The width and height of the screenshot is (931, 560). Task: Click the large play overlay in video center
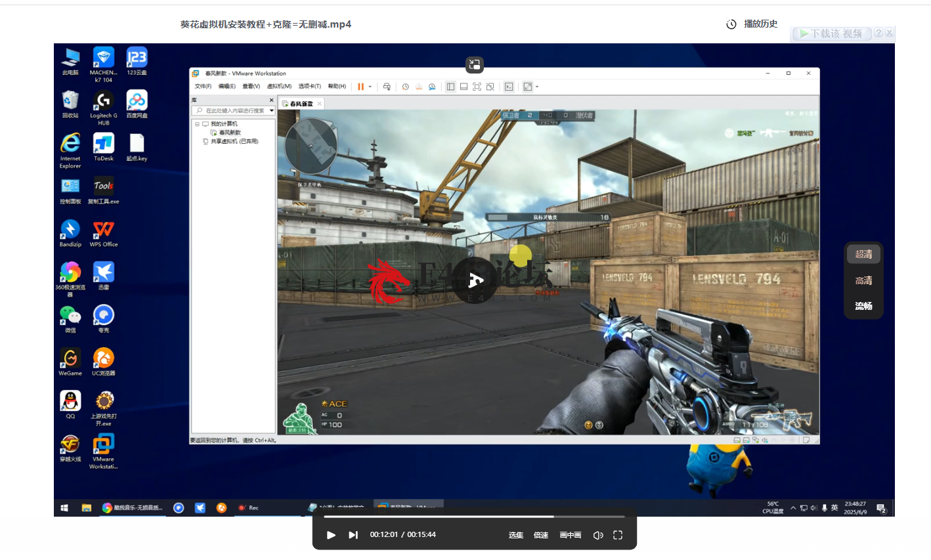click(x=474, y=280)
